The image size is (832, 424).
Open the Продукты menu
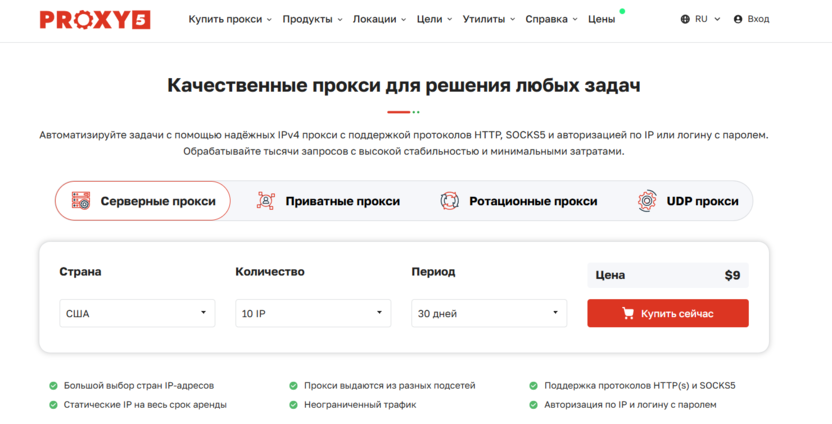(x=312, y=19)
